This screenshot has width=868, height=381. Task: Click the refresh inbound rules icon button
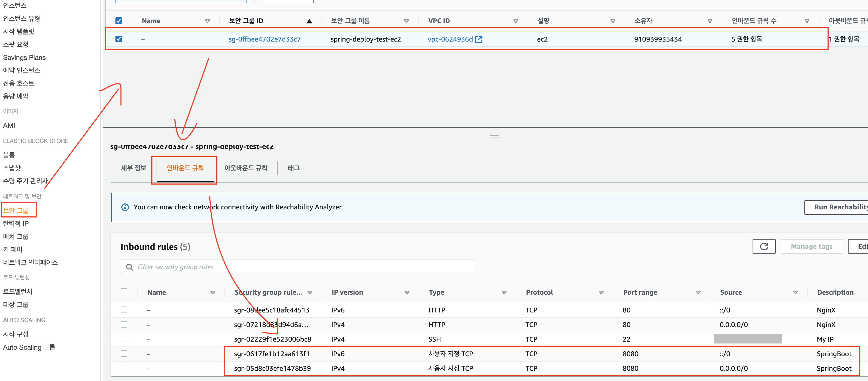point(764,246)
